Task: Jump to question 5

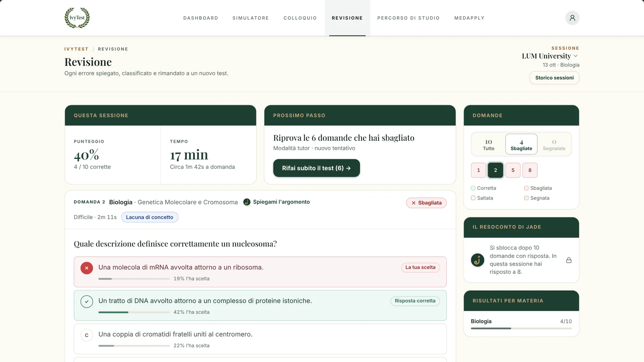Action: pyautogui.click(x=513, y=170)
